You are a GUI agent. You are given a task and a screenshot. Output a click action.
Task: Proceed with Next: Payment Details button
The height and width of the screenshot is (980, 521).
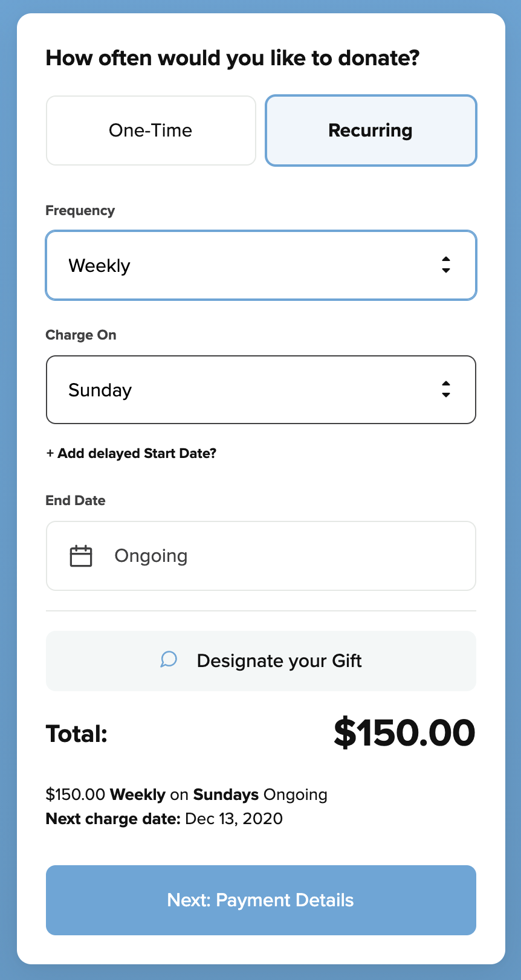[x=260, y=900]
